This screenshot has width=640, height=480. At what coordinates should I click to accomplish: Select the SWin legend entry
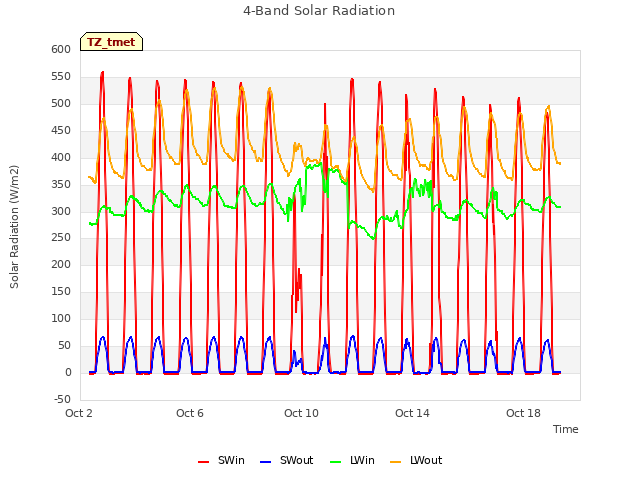[221, 460]
